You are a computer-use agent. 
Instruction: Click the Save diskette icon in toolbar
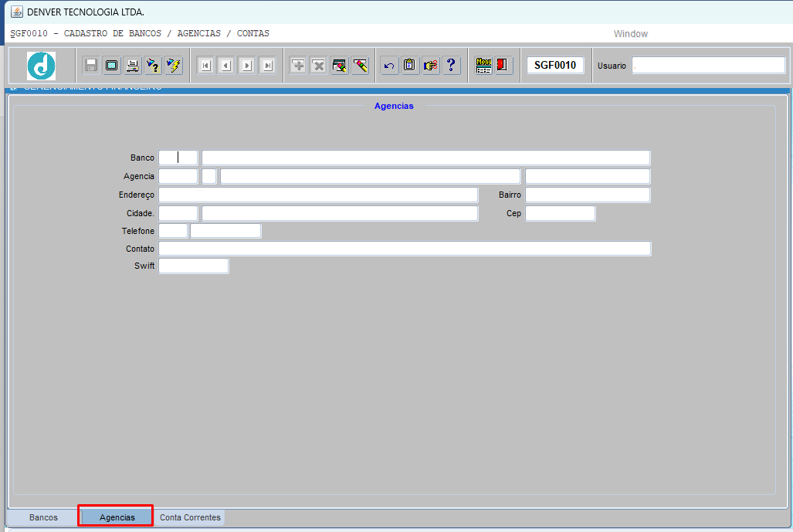91,66
